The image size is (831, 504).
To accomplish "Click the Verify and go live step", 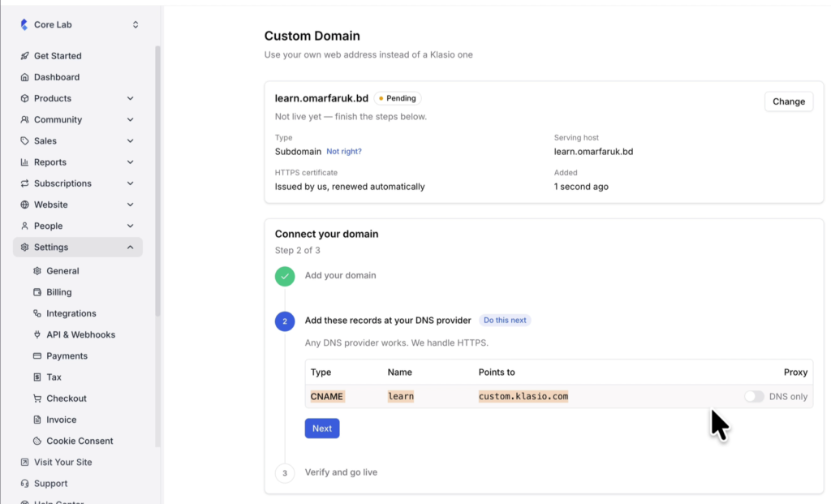I will 341,472.
